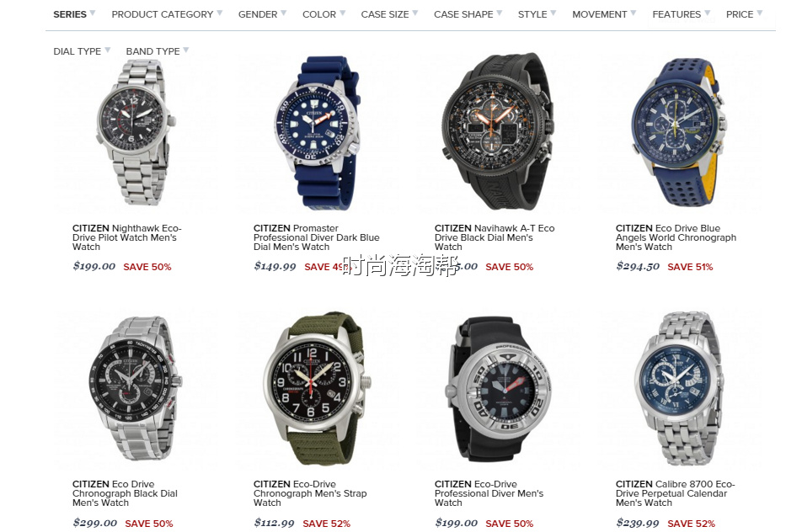Open the SERIES filter dropdown
Image resolution: width=802 pixels, height=532 pixels.
[x=74, y=14]
